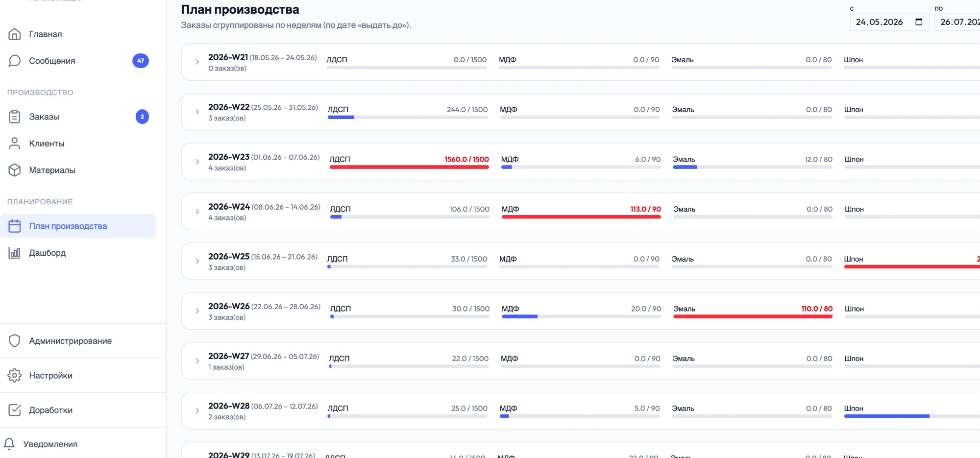The image size is (980, 458).
Task: Click the Материалы box icon
Action: coord(15,170)
